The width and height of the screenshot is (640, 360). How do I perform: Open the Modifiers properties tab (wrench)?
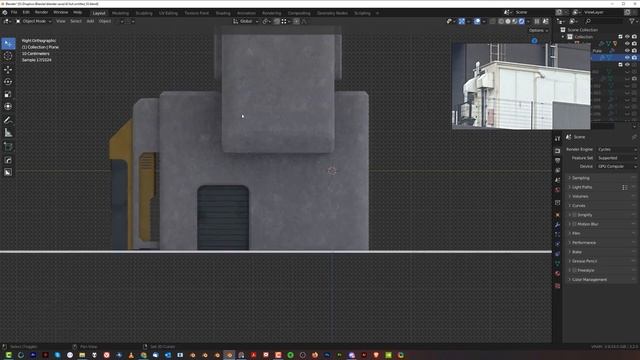click(558, 225)
